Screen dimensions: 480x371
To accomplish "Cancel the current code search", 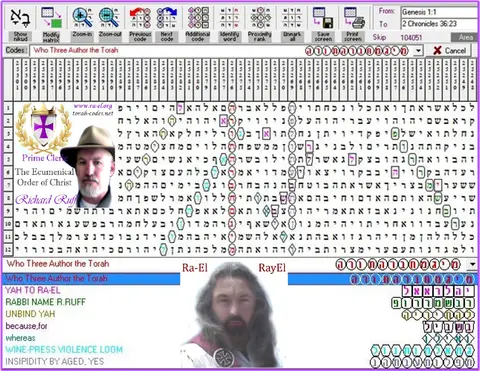I will pyautogui.click(x=449, y=51).
